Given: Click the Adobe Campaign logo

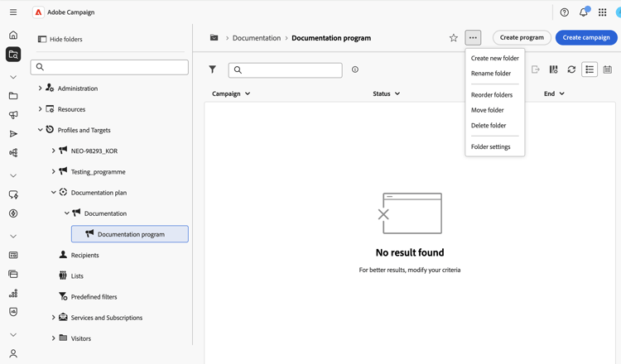Looking at the screenshot, I should tap(38, 12).
